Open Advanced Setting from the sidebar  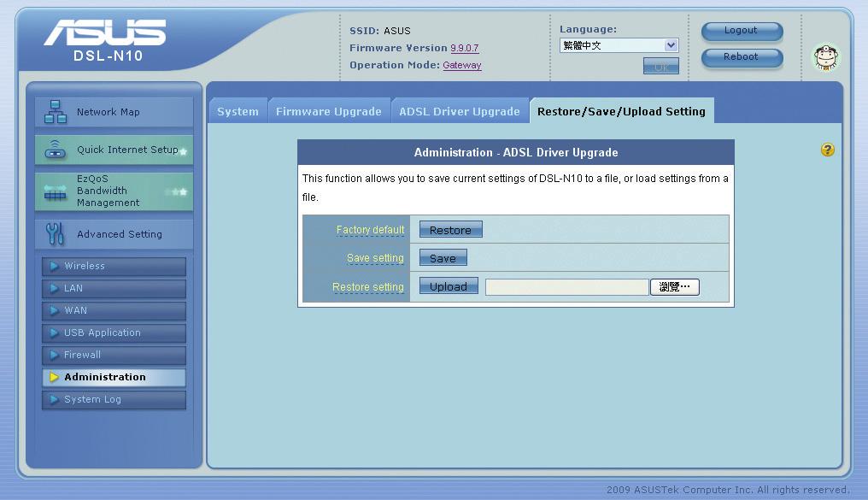[x=114, y=234]
